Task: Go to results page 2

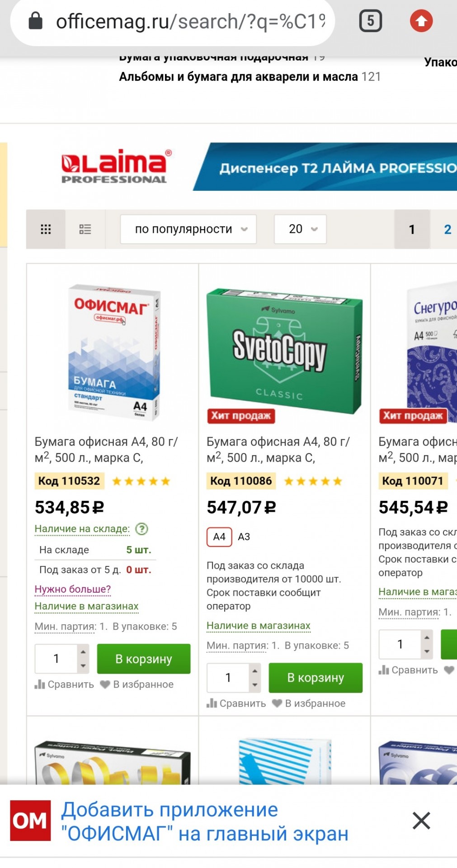Action: [x=448, y=229]
